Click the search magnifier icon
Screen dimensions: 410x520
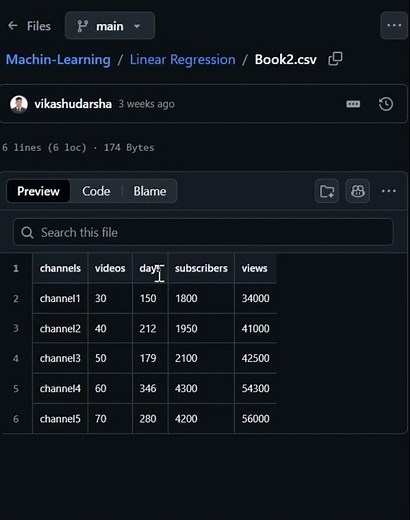coord(27,232)
